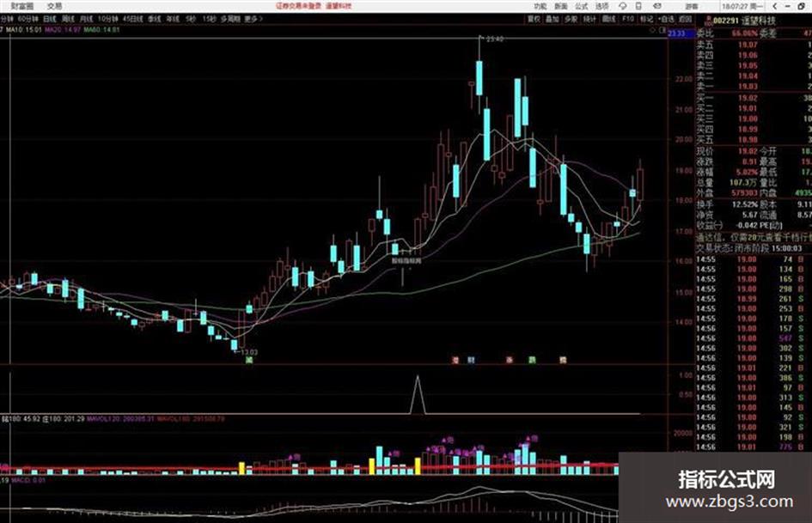Click the MAVOL120 volume indicator label
Image resolution: width=812 pixels, height=523 pixels.
pyautogui.click(x=120, y=418)
